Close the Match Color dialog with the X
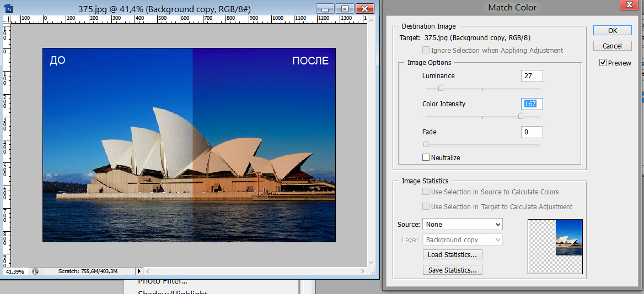 (629, 4)
